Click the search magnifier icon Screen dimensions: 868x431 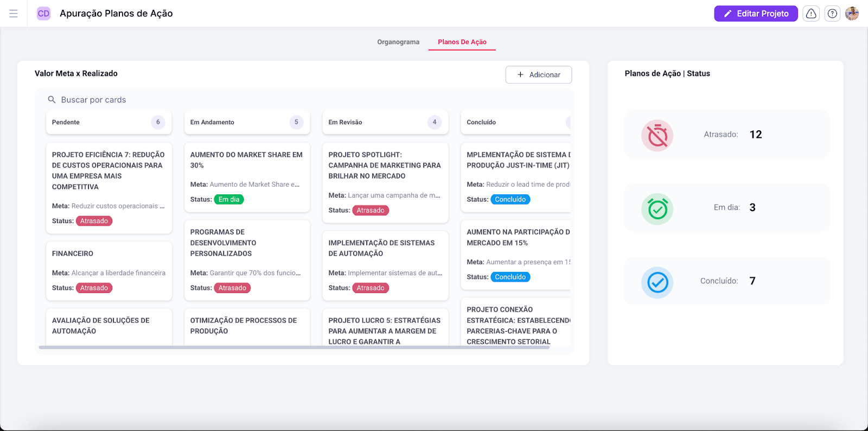point(52,100)
